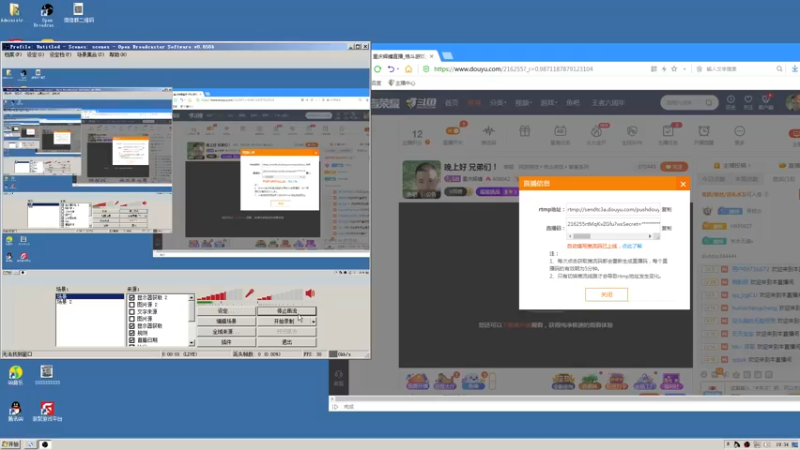
Task: Copy the rtmp address with '复制' link
Action: [x=666, y=210]
